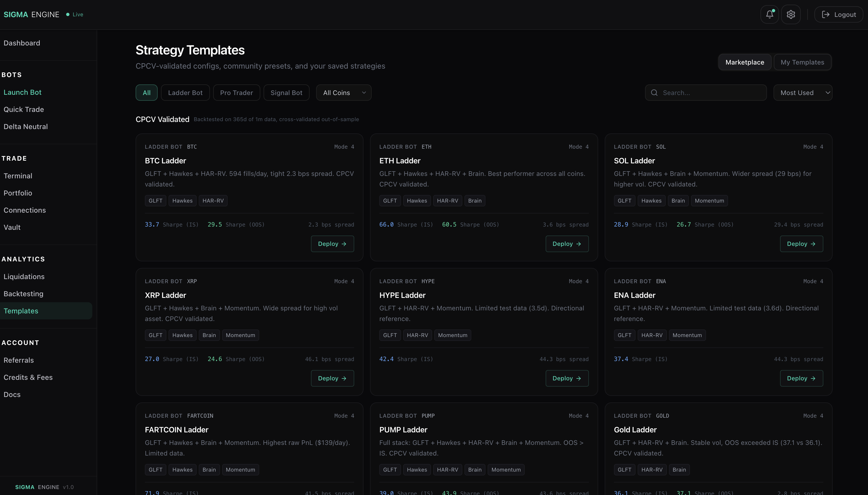The height and width of the screenshot is (495, 868).
Task: Open the Vault page
Action: [x=12, y=227]
